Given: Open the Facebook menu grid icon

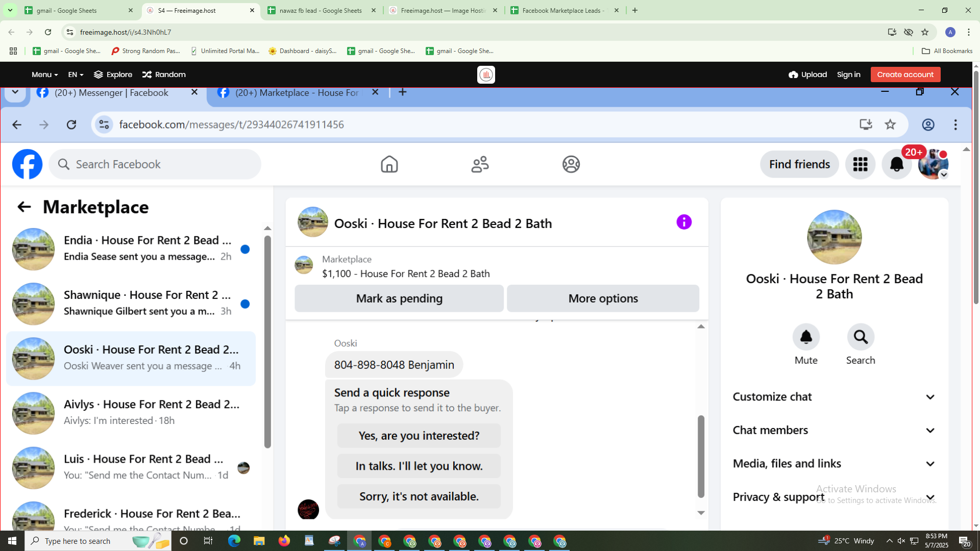Looking at the screenshot, I should pyautogui.click(x=860, y=164).
